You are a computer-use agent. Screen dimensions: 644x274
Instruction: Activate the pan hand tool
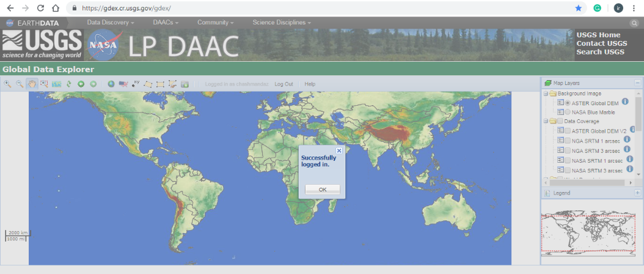pyautogui.click(x=32, y=84)
